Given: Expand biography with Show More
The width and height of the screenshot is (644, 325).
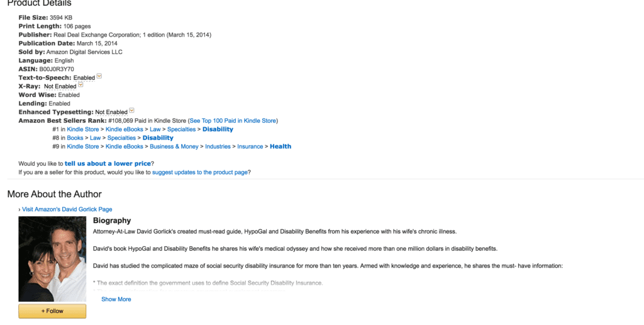Looking at the screenshot, I should pyautogui.click(x=116, y=299).
